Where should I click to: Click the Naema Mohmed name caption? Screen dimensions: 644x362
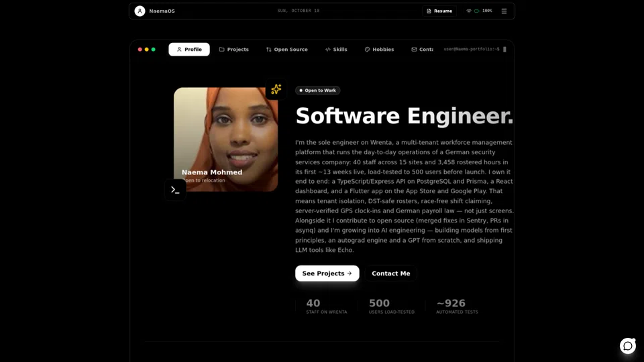click(x=212, y=172)
